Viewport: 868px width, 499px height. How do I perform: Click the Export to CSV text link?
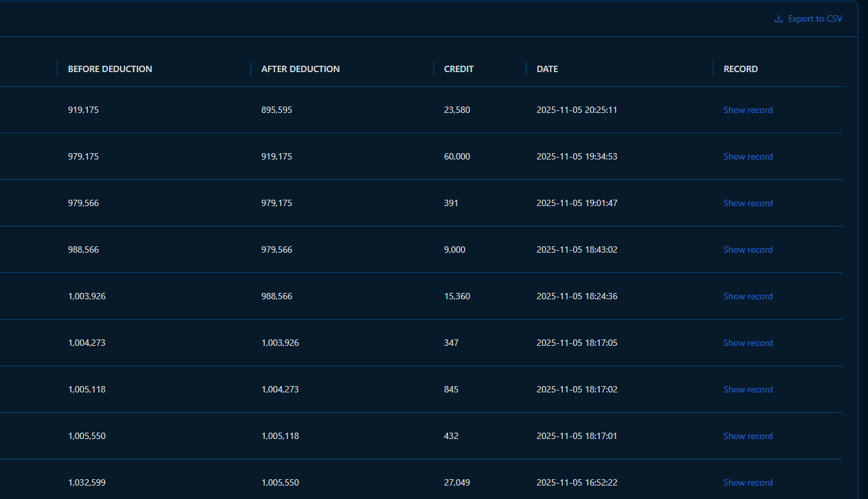(x=814, y=19)
